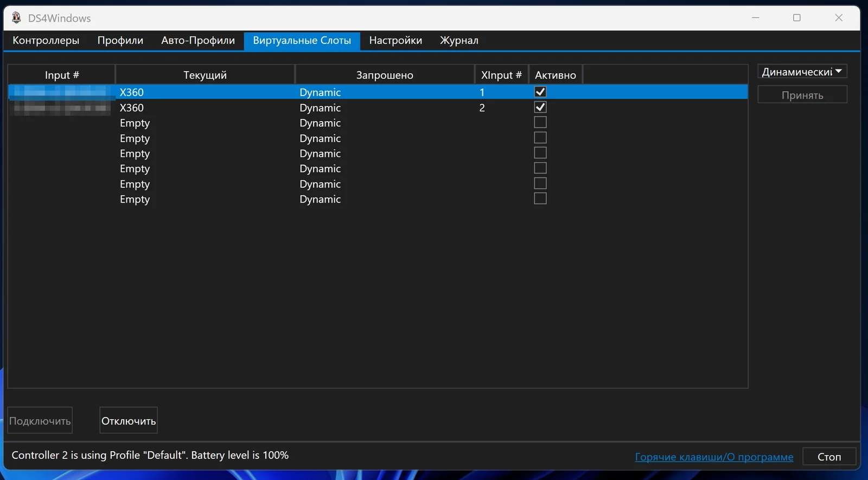Screen dimensions: 868x480
Task: Click the Текущий column header
Action: click(x=205, y=75)
